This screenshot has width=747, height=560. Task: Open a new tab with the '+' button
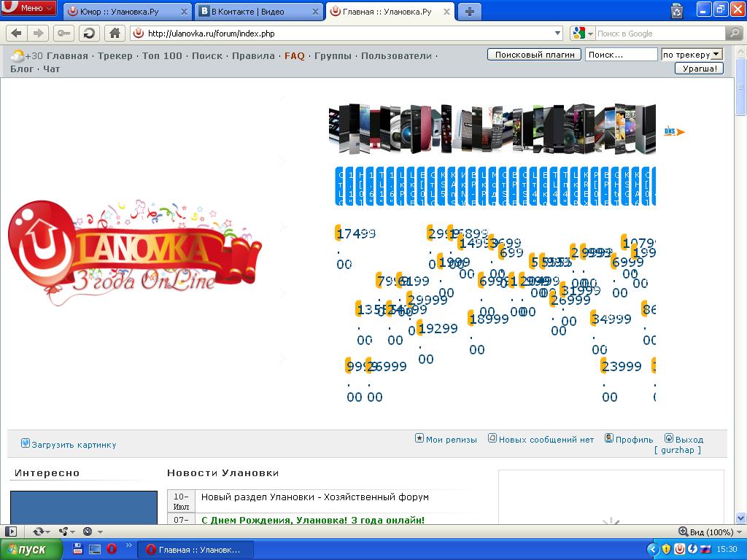(471, 11)
